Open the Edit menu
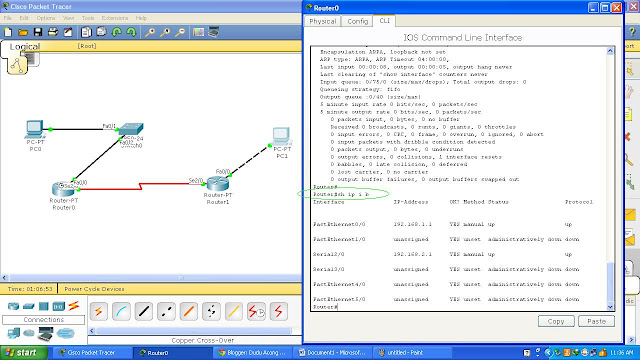Viewport: 640px width, 360px height. (x=24, y=18)
